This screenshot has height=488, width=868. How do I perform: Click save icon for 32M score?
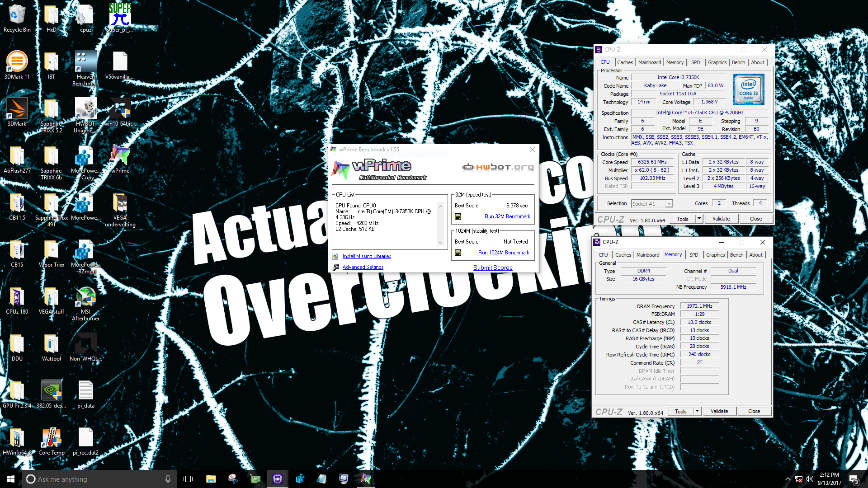(458, 216)
